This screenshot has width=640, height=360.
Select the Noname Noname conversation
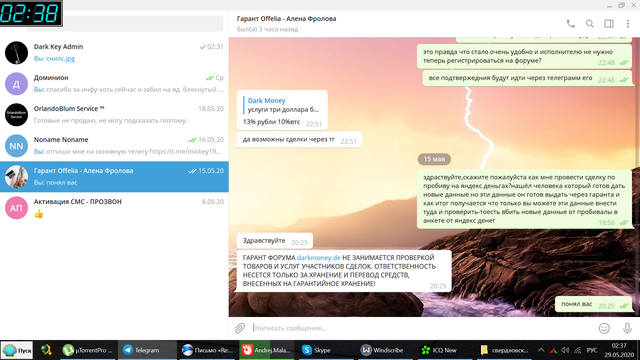coord(114,146)
